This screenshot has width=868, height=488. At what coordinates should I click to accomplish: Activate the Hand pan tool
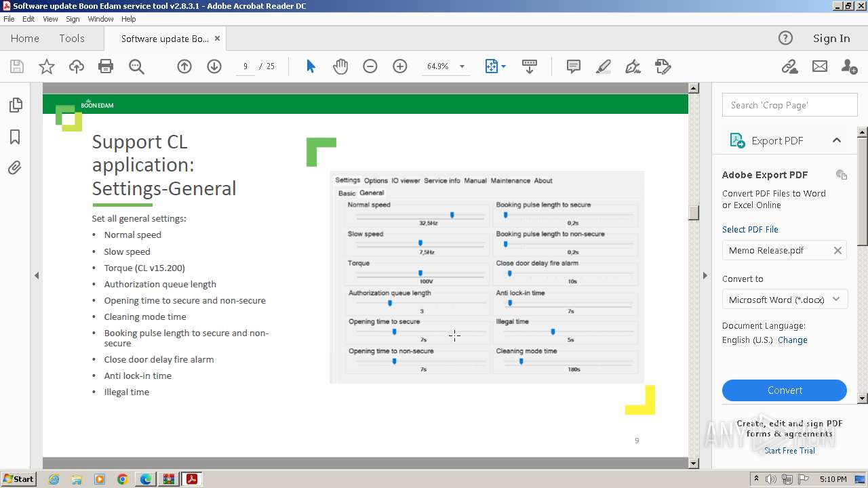(340, 66)
